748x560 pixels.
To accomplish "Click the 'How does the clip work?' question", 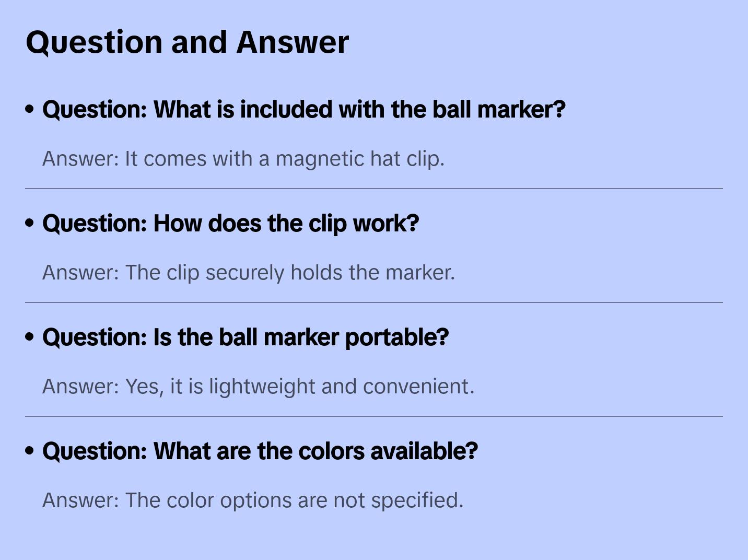I will click(230, 224).
